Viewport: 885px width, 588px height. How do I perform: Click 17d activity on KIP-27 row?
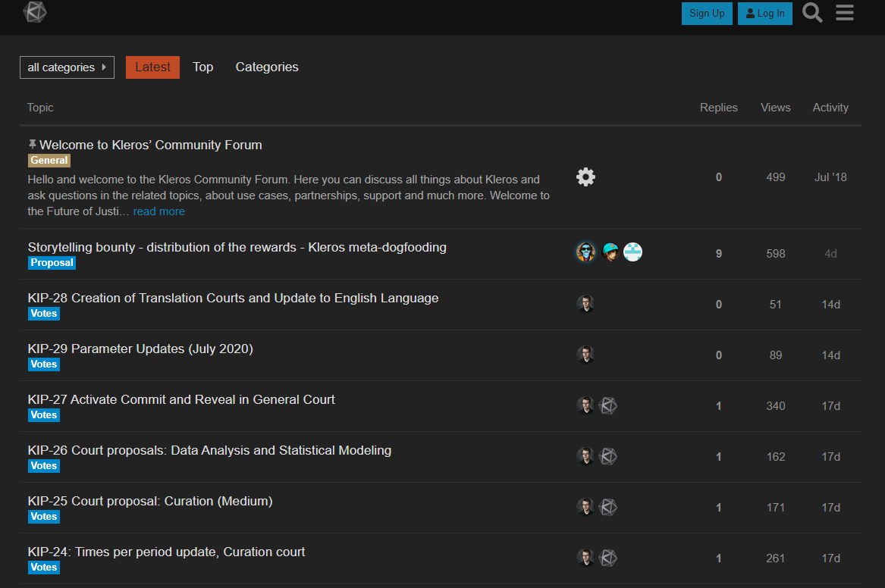tap(830, 406)
